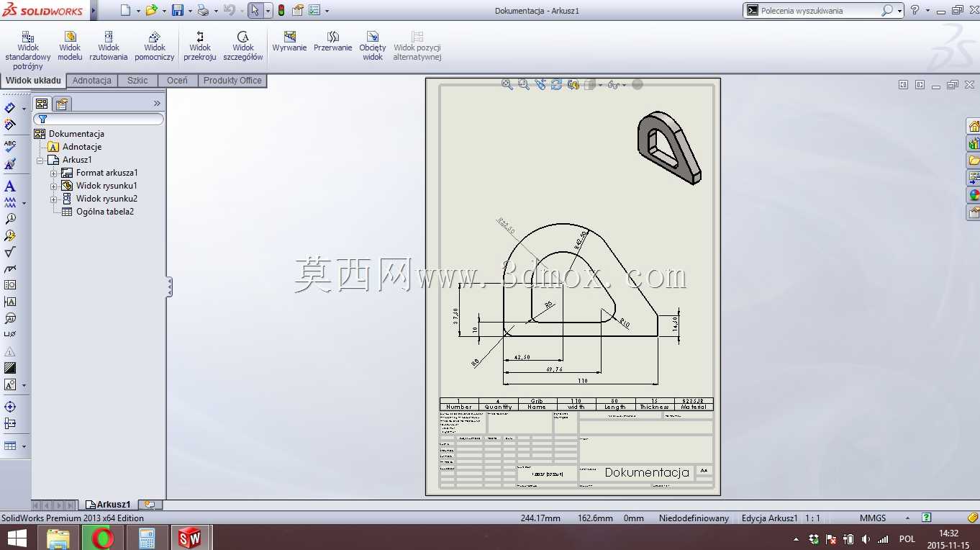Click the Smart Dimension tool in left toolbar
980x550 pixels.
click(x=10, y=108)
